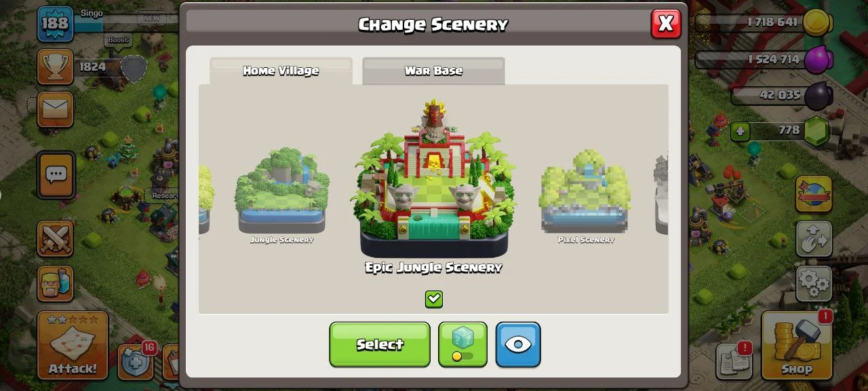Preview scenery with the blue eye button

(x=518, y=344)
